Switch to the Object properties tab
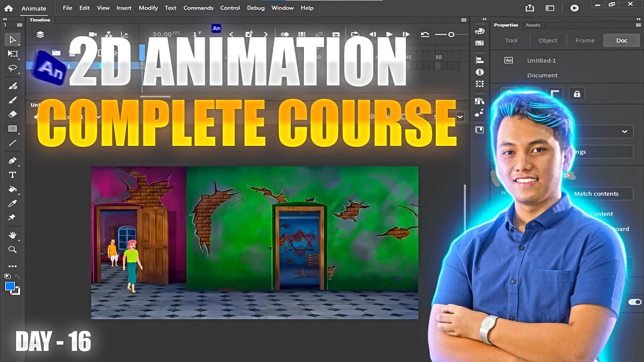The width and height of the screenshot is (644, 362). (x=548, y=40)
